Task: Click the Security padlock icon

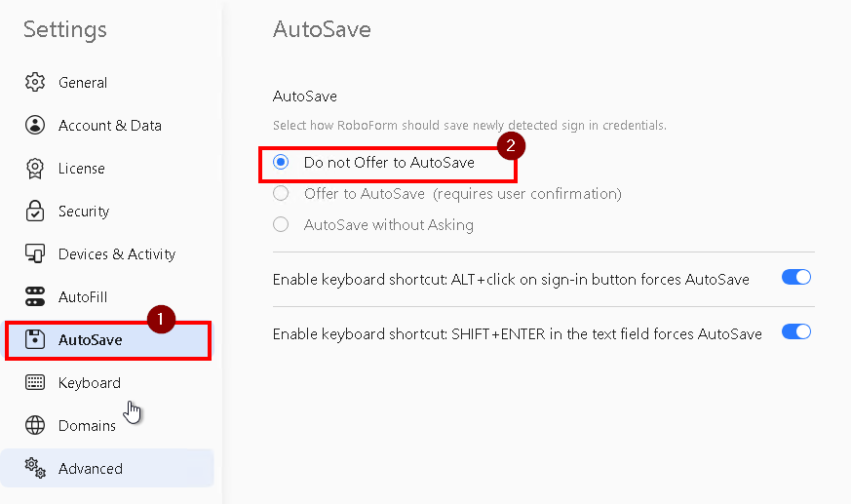Action: [x=35, y=211]
